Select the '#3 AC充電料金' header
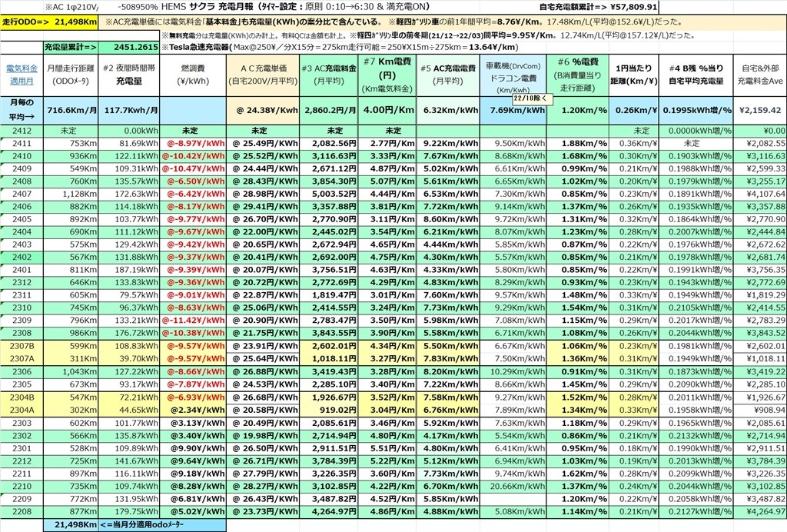This screenshot has height=532, width=787. coord(329,75)
